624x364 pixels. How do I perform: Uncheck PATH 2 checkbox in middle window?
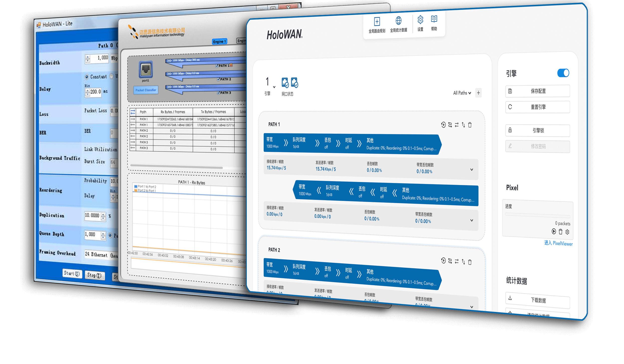pos(218,80)
